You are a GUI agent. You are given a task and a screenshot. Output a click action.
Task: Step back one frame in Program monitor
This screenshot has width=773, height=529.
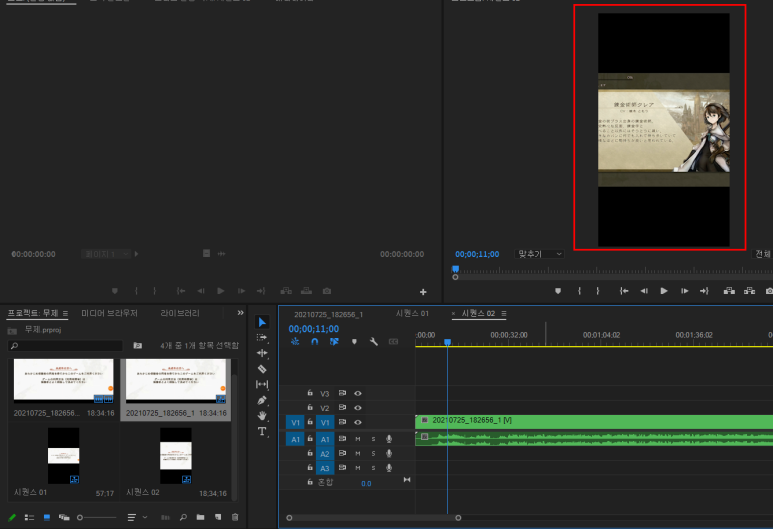click(644, 291)
